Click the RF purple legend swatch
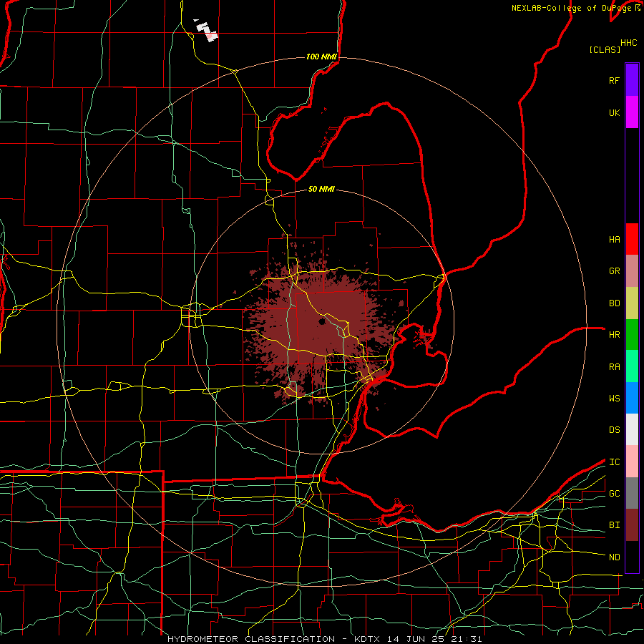This screenshot has height=644, width=644. point(632,80)
